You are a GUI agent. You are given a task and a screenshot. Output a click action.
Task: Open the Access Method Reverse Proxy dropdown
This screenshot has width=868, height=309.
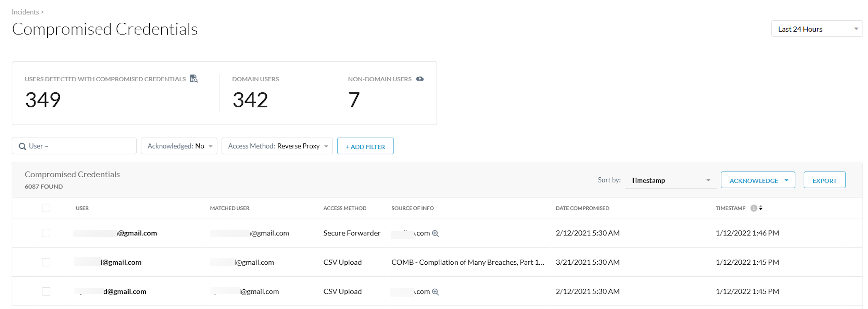point(277,146)
